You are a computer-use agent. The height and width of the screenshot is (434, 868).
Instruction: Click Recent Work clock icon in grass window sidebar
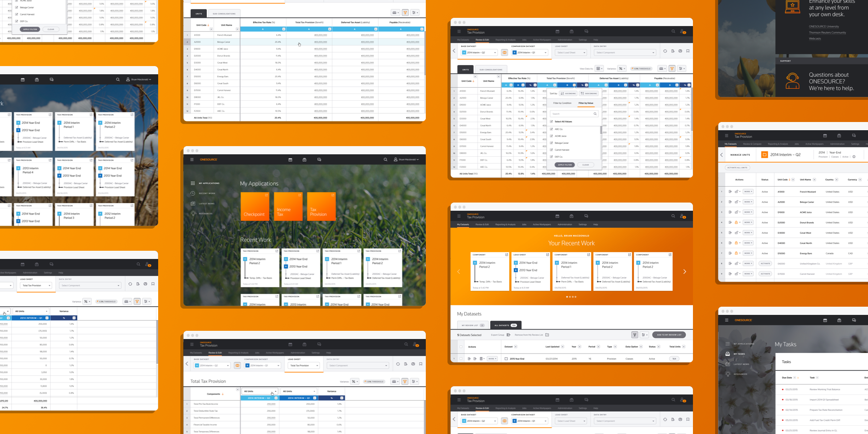click(192, 193)
